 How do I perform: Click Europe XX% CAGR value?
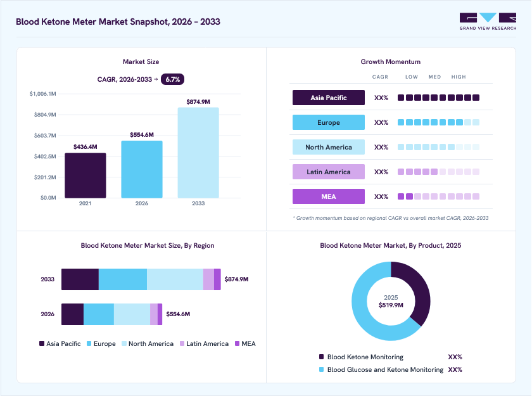point(381,122)
